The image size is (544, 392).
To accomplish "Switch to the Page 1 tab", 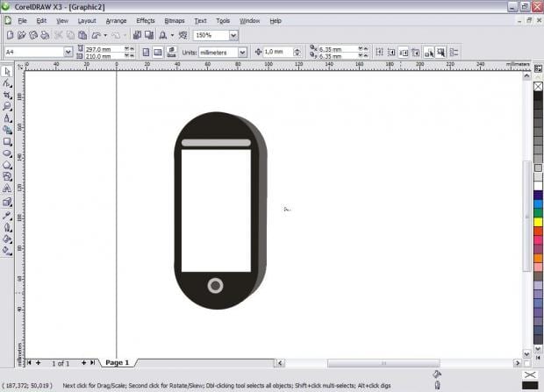I will pos(118,362).
